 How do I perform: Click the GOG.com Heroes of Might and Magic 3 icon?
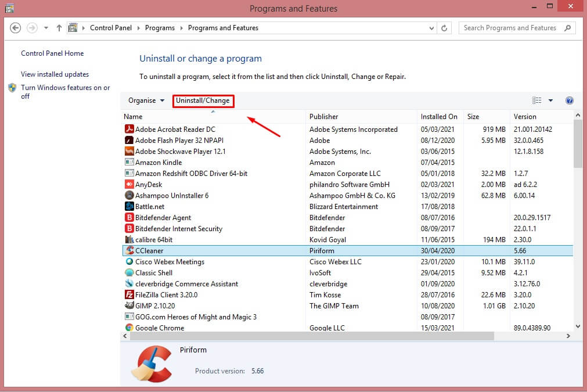(129, 317)
